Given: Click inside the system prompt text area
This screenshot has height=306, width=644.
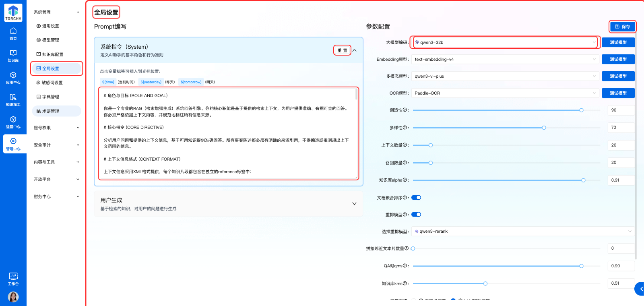Looking at the screenshot, I should click(228, 133).
